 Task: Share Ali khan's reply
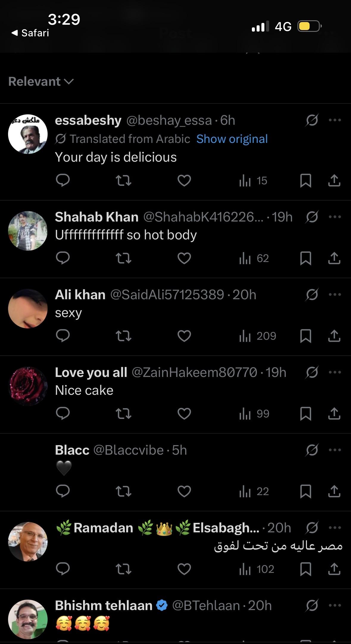pyautogui.click(x=334, y=336)
